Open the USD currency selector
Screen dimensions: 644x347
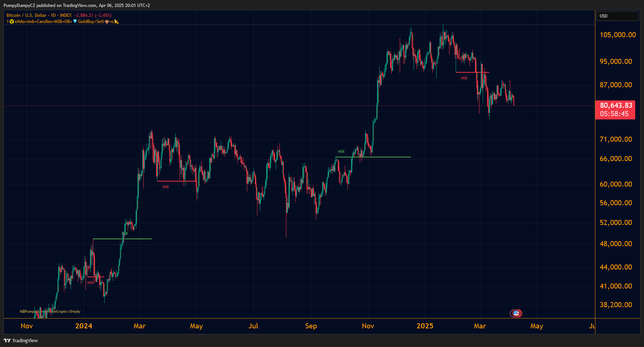pos(617,16)
